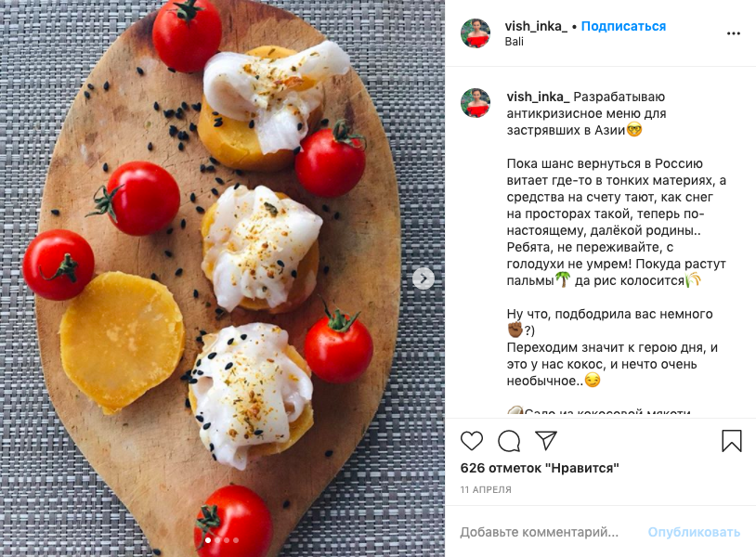Click the Опубликовать button to post the comment
Image resolution: width=756 pixels, height=557 pixels.
[694, 532]
